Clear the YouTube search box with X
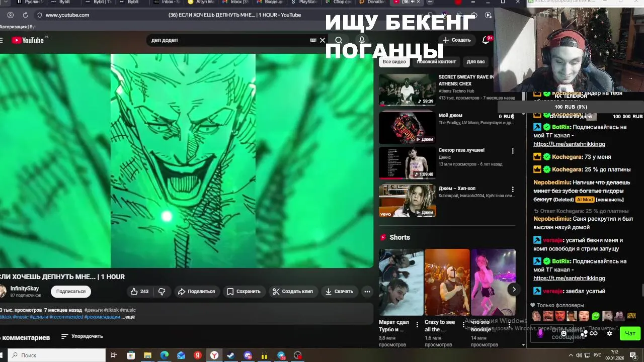 pos(323,40)
